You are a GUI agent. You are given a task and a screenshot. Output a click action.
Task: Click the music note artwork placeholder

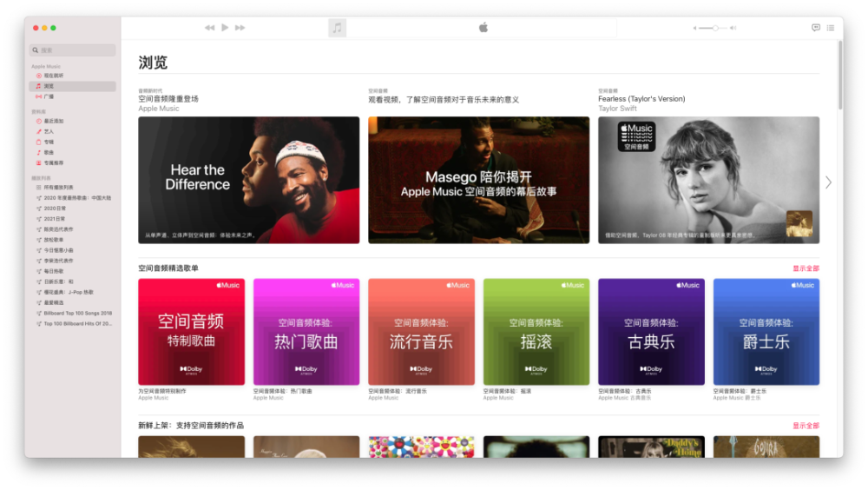pyautogui.click(x=337, y=28)
